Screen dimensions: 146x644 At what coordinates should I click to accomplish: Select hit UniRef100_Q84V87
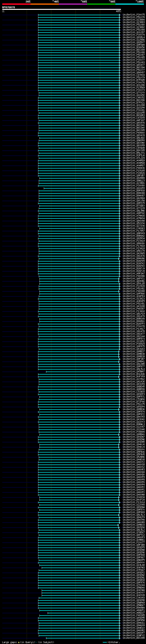pos(134,72)
